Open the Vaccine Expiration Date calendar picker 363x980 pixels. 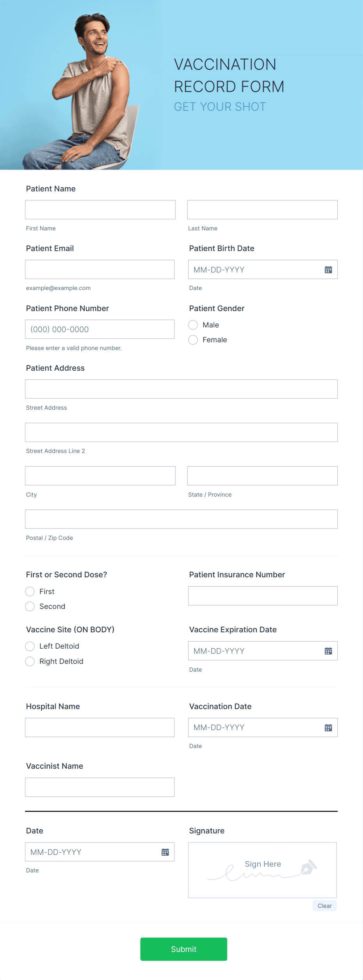(x=328, y=651)
